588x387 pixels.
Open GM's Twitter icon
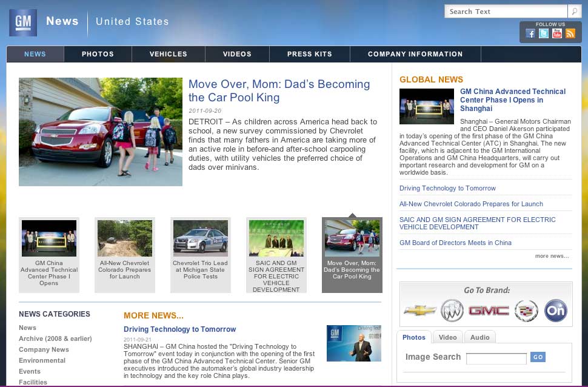click(x=544, y=33)
